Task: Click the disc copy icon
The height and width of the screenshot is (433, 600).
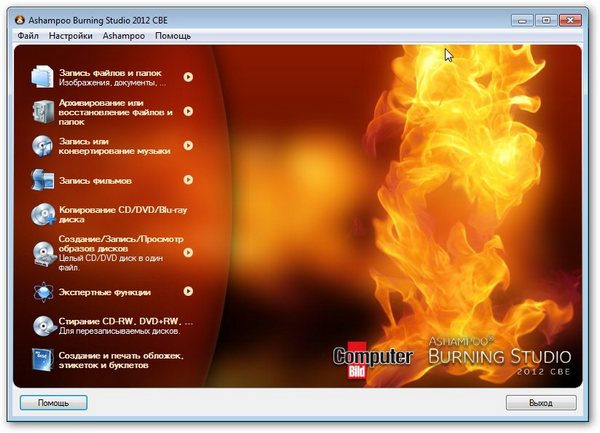Action: pos(43,214)
